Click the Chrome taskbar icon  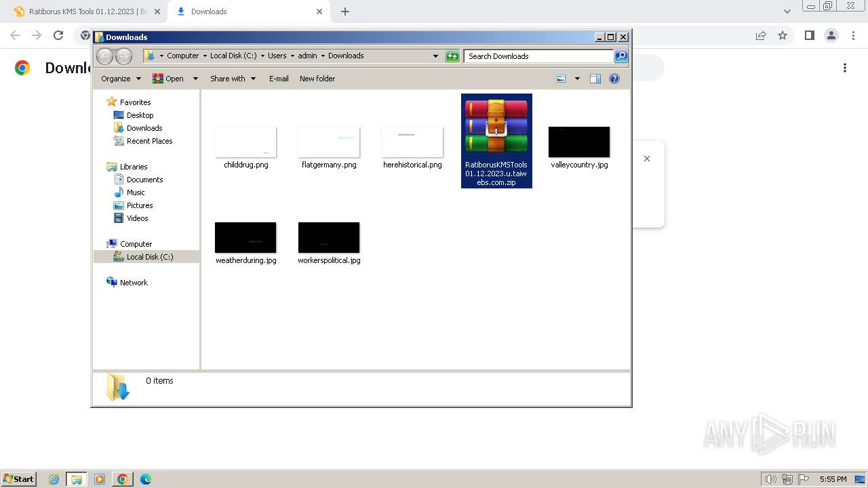coord(123,479)
